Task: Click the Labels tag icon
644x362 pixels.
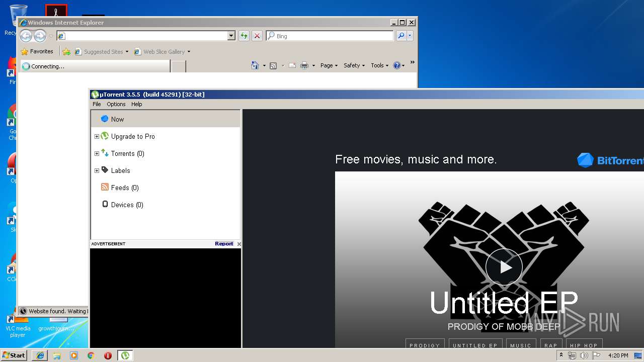Action: (105, 170)
